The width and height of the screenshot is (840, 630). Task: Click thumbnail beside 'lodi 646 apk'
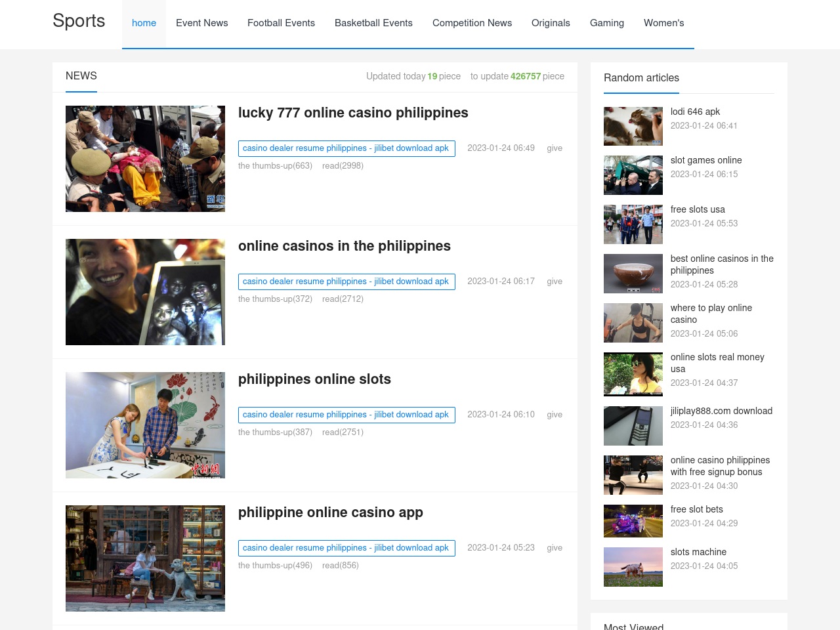[x=633, y=126]
